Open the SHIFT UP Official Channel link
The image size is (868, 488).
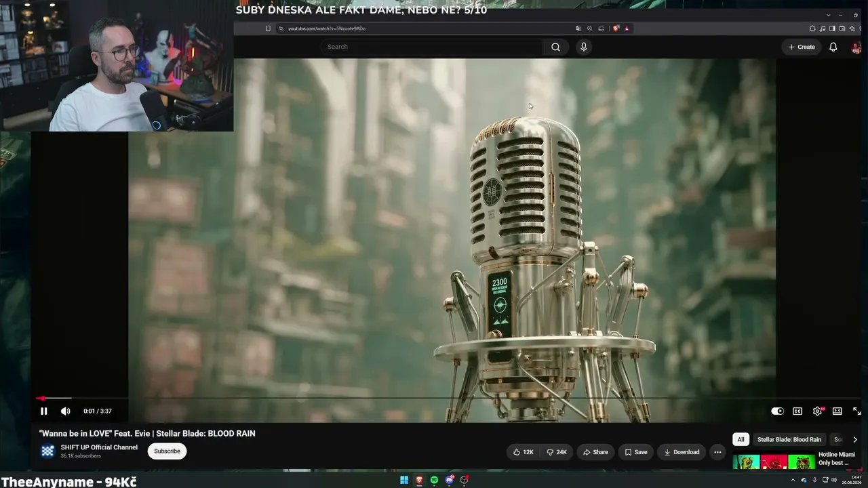(99, 447)
